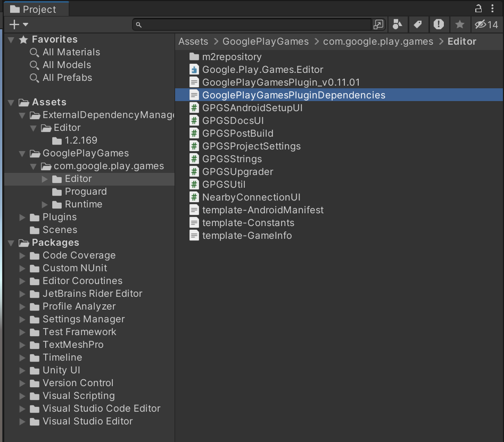The width and height of the screenshot is (504, 442).
Task: Collapse the Editor folder under ExternalDependencyManager
Action: coord(33,128)
